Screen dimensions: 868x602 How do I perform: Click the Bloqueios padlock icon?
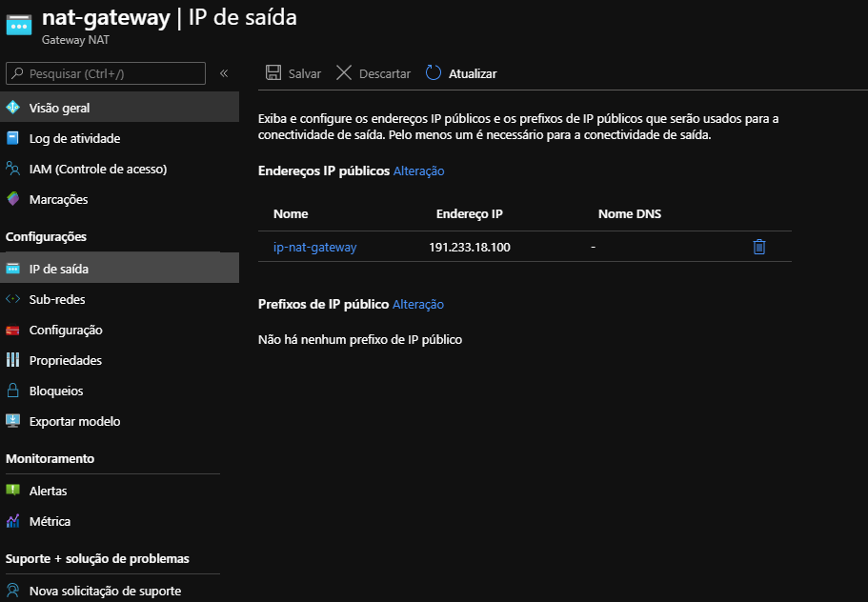(13, 391)
